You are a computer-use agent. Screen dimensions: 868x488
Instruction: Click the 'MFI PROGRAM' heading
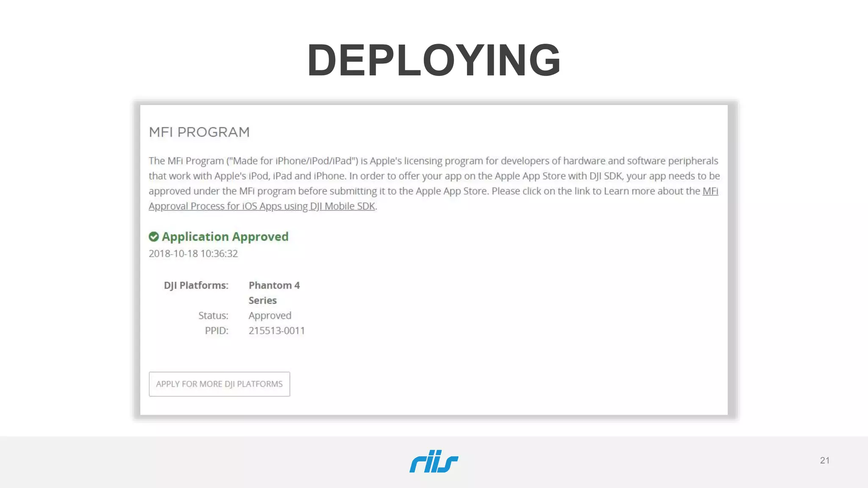[199, 132]
